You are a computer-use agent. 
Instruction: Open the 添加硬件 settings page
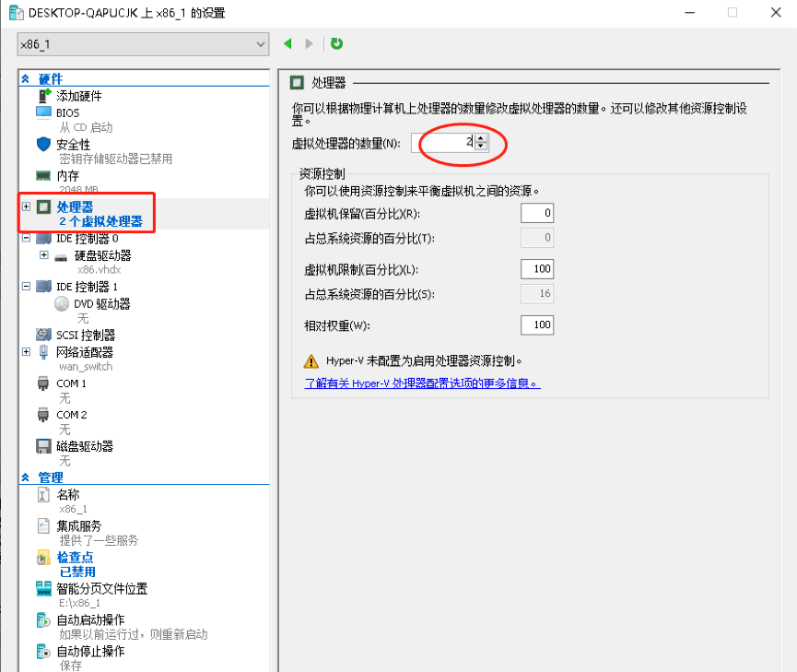[x=79, y=96]
